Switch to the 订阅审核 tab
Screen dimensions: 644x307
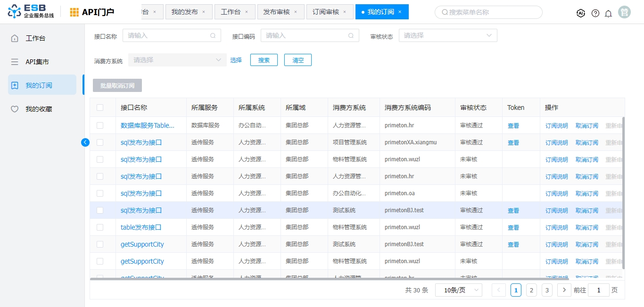point(326,12)
